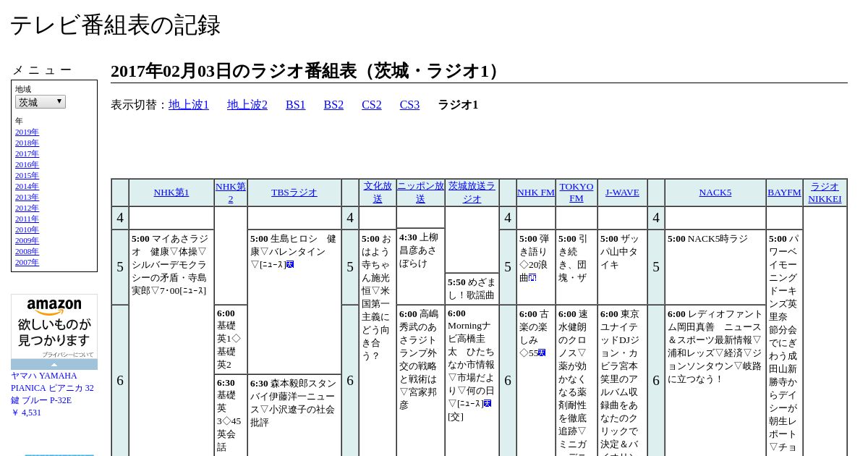The image size is (868, 456).
Task: Open the NACK5 station header link
Action: point(715,193)
